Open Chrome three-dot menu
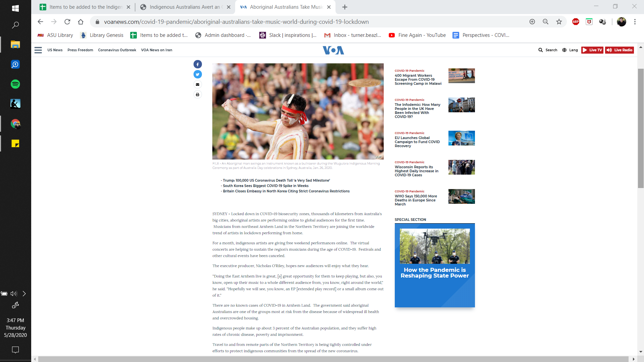The width and height of the screenshot is (644, 362). point(635,22)
